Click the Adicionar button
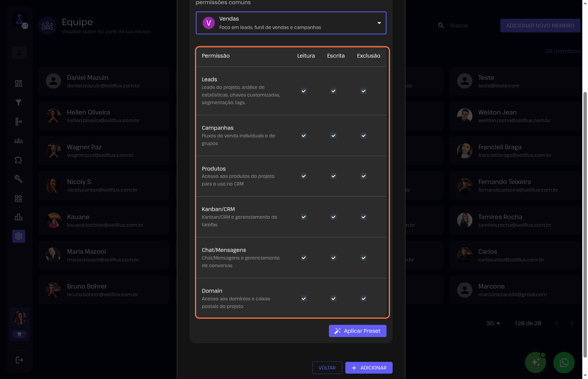This screenshot has height=379, width=588. click(369, 368)
